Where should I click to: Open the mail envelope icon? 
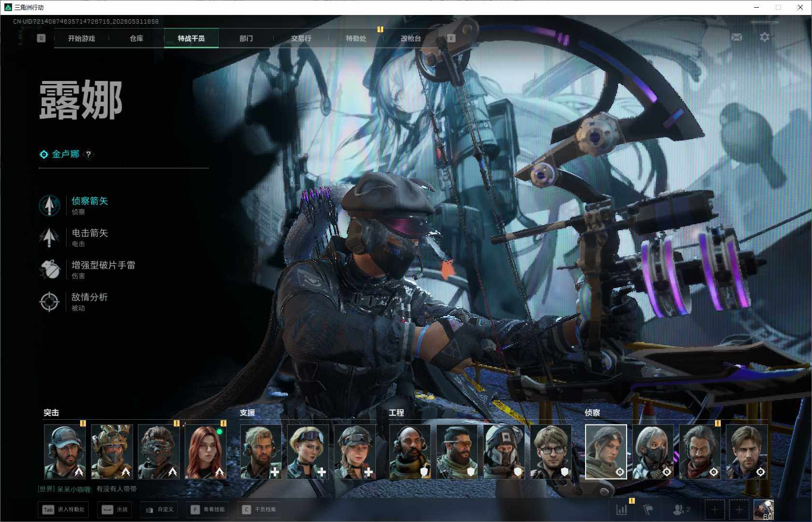click(x=737, y=37)
